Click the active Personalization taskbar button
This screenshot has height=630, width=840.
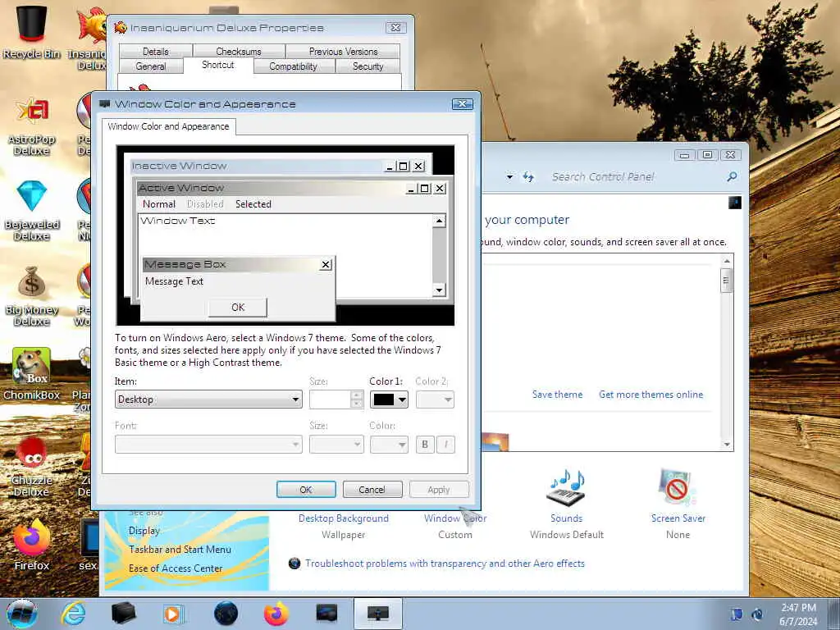pyautogui.click(x=377, y=614)
